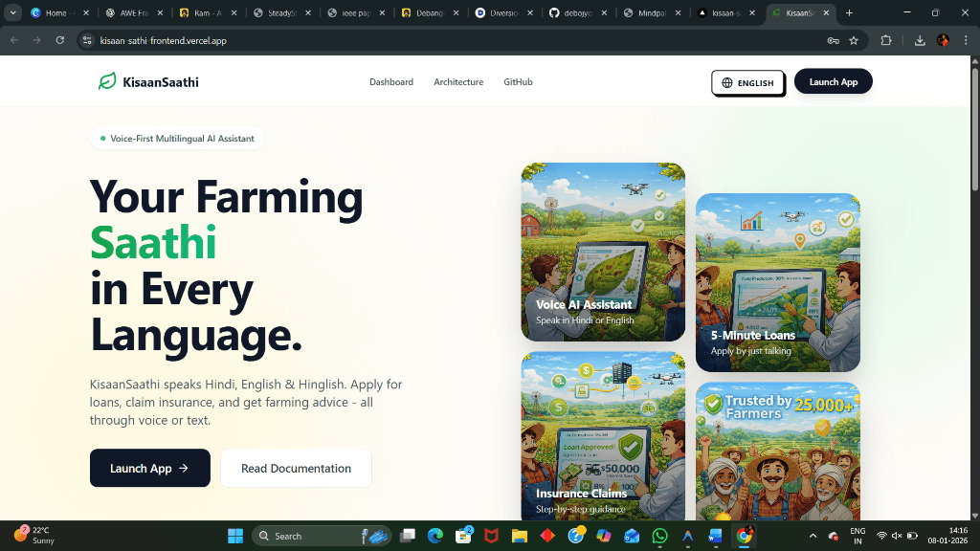Open the browser Extensions puzzle icon
The image size is (980, 551).
(886, 40)
